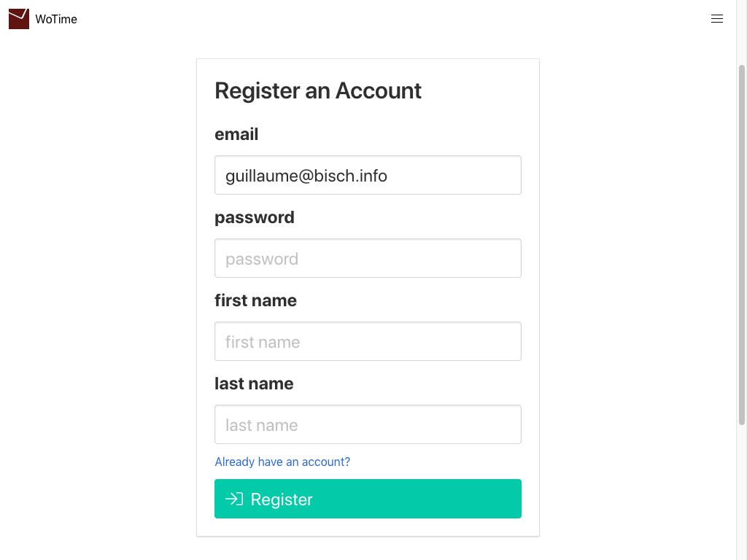Click the 'password' field label
The image size is (747, 560).
255,217
